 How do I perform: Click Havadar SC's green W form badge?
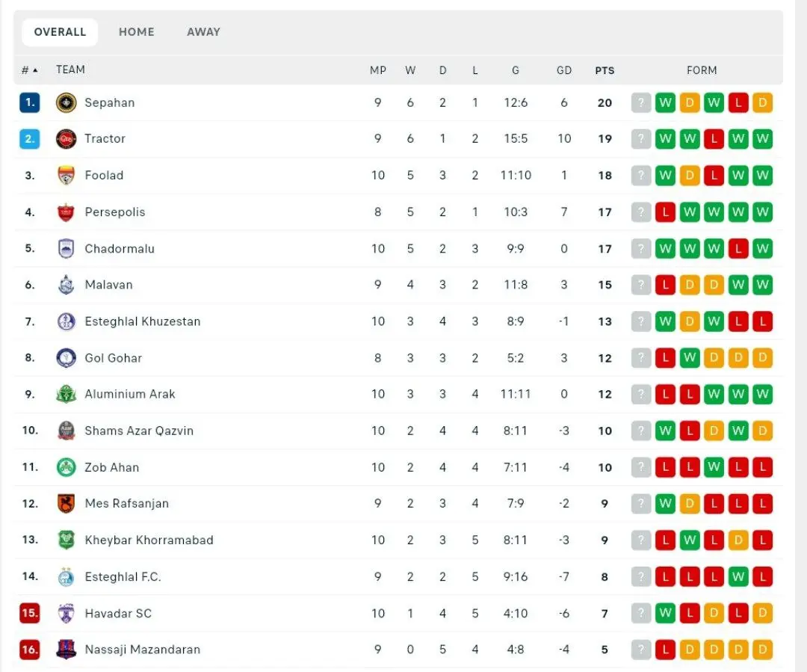[x=665, y=614]
